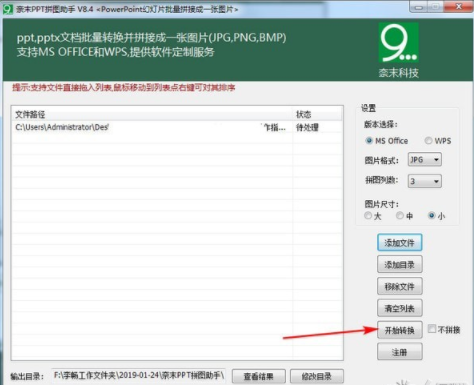The width and height of the screenshot is (474, 385).
Task: Click the 奈末科技 green logo
Action: [399, 43]
